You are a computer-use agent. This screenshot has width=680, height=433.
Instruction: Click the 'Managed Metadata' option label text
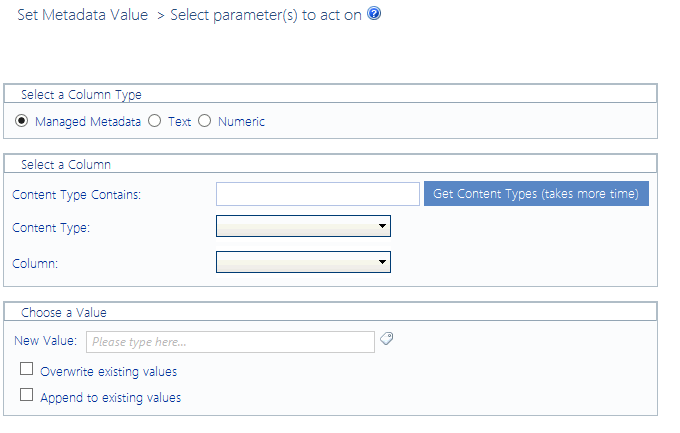(x=88, y=122)
